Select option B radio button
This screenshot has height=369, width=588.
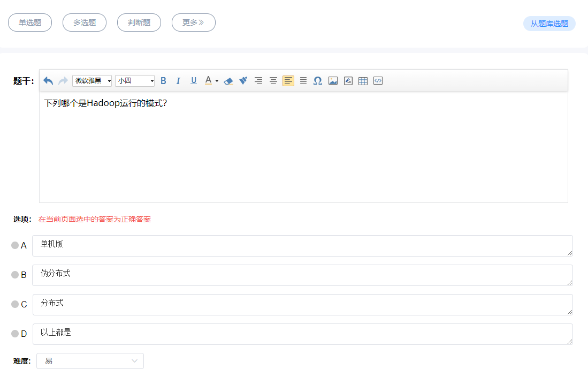pos(15,275)
